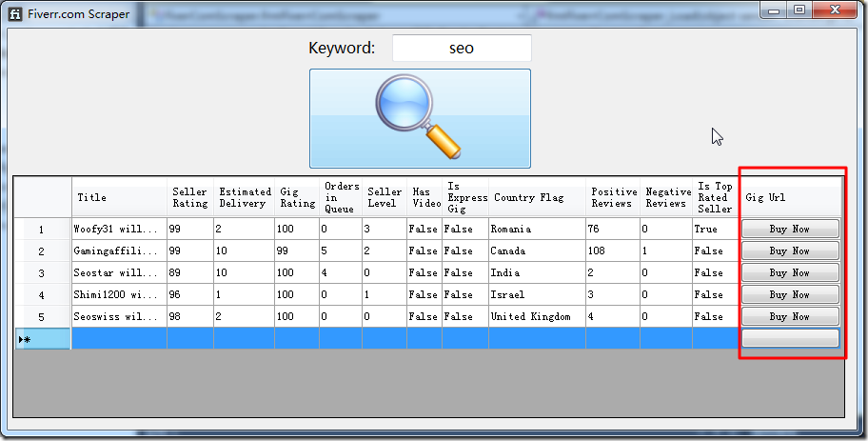Click the United Kingdom country cell
Viewport: 868px width, 441px height.
coord(537,316)
